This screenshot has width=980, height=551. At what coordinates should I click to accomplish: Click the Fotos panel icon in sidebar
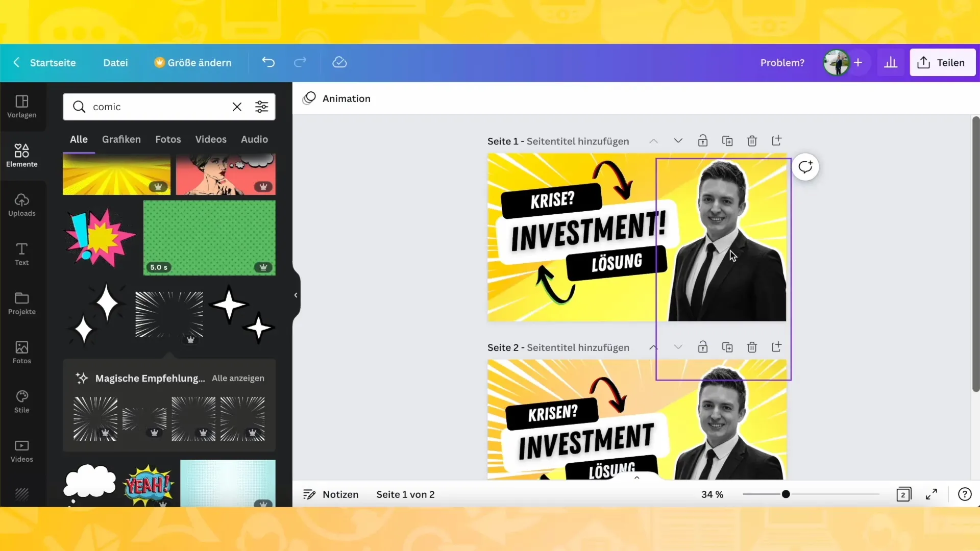[21, 351]
